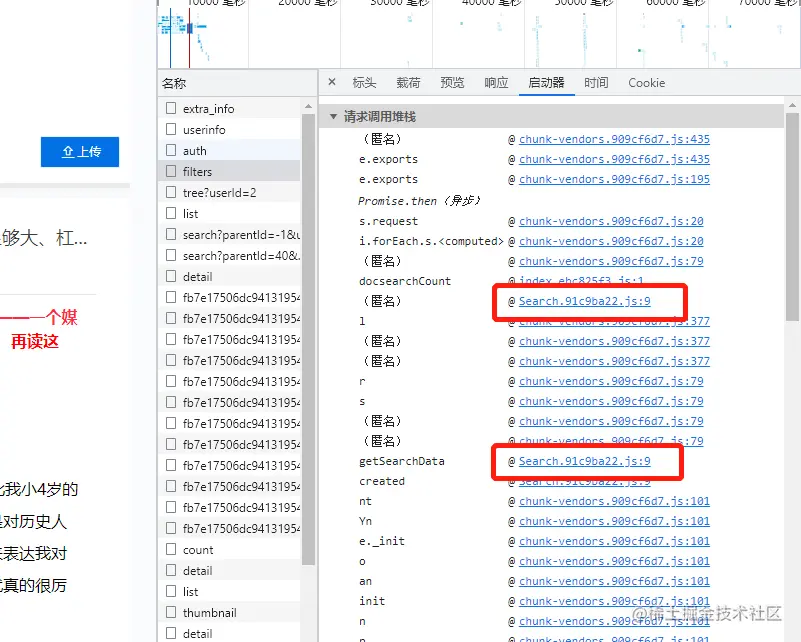Open chunk-vendors link for init frame

(614, 601)
